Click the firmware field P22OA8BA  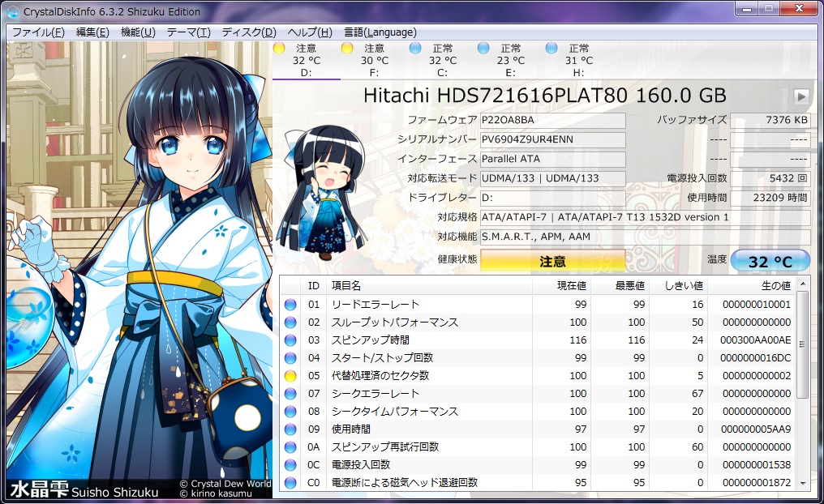(x=553, y=120)
